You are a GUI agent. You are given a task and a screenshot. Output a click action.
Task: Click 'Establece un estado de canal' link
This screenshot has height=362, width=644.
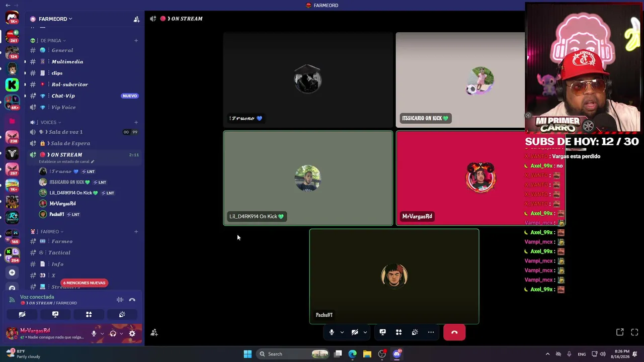pos(66,162)
